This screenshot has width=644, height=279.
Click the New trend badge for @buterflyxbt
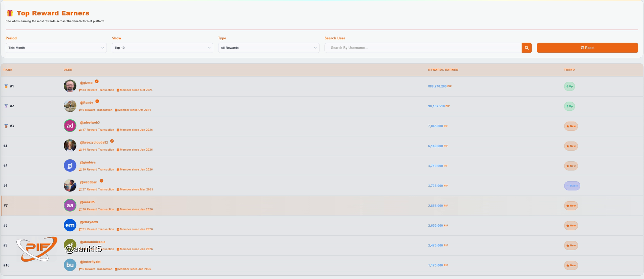coord(571,265)
